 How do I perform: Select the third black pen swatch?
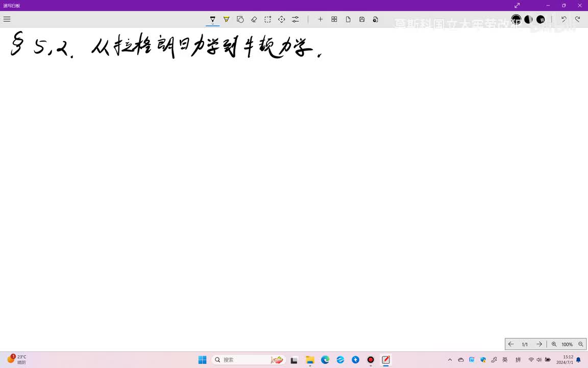click(541, 19)
